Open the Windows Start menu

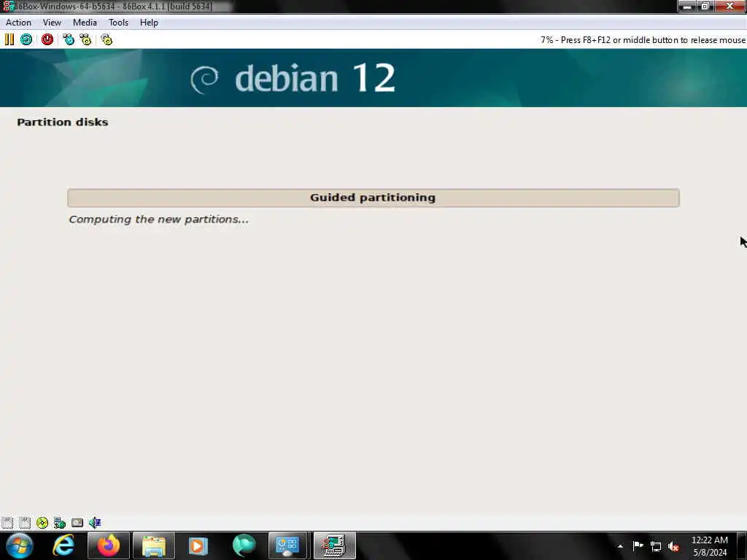pos(20,545)
